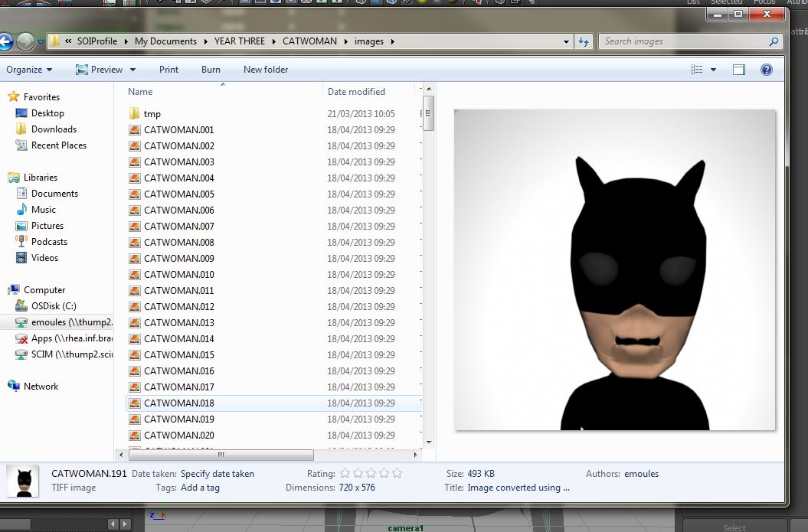
Task: Click the Search images field
Action: coord(683,41)
